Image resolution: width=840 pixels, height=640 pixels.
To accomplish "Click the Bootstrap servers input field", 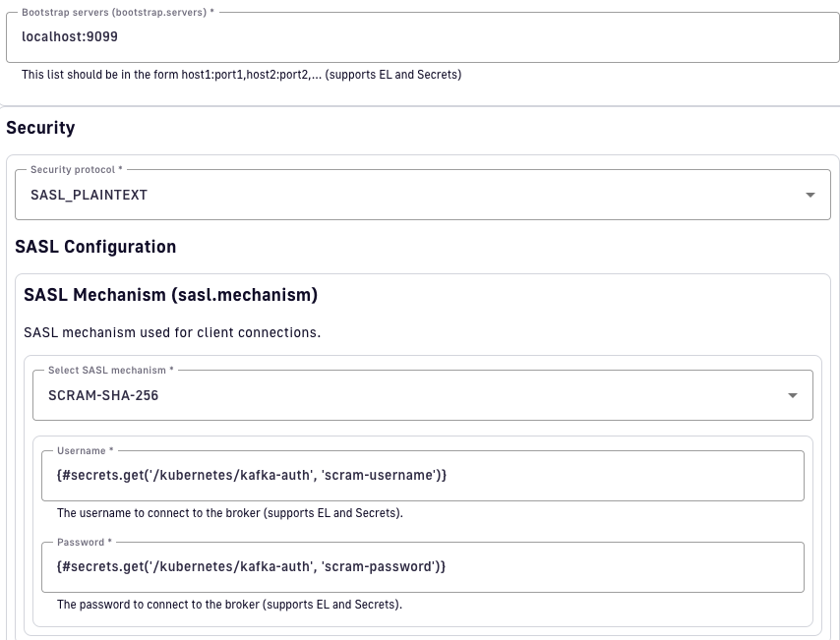I will tap(423, 37).
